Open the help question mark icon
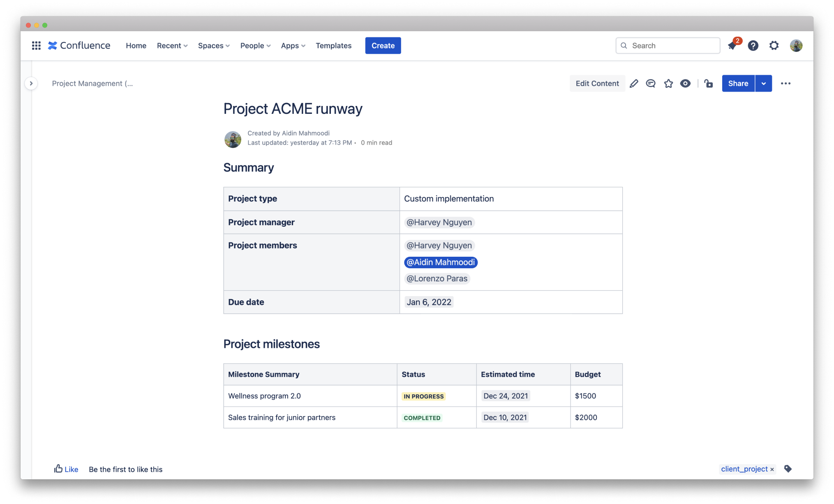The height and width of the screenshot is (504, 834). (x=753, y=46)
